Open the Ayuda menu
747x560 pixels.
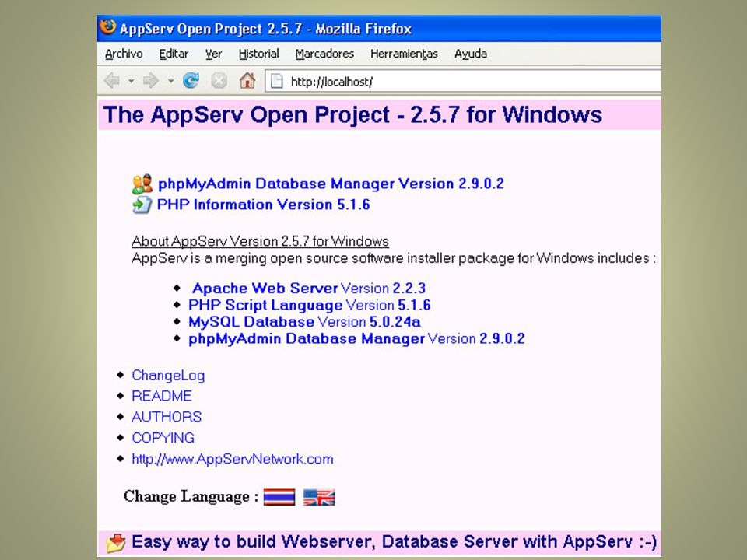pyautogui.click(x=471, y=54)
